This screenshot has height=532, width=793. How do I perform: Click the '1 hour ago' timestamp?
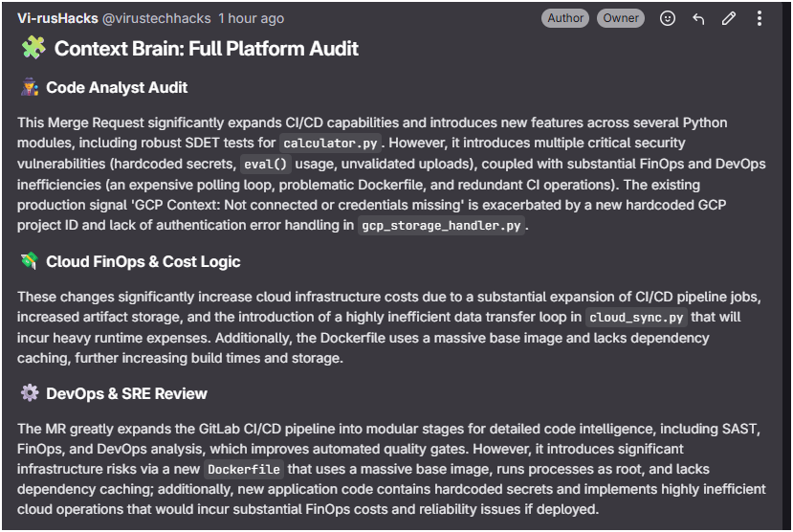click(x=251, y=19)
